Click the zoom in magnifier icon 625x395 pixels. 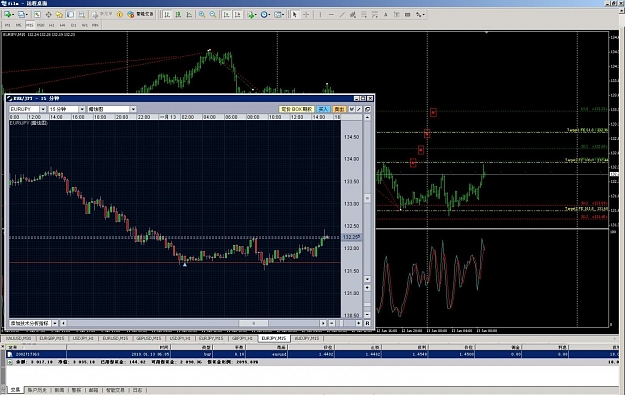202,14
